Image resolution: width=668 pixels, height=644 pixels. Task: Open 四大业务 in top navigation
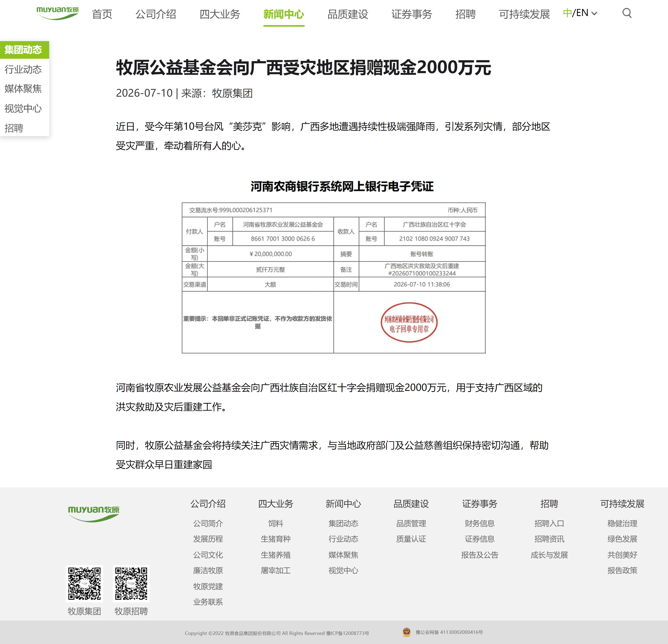click(220, 14)
